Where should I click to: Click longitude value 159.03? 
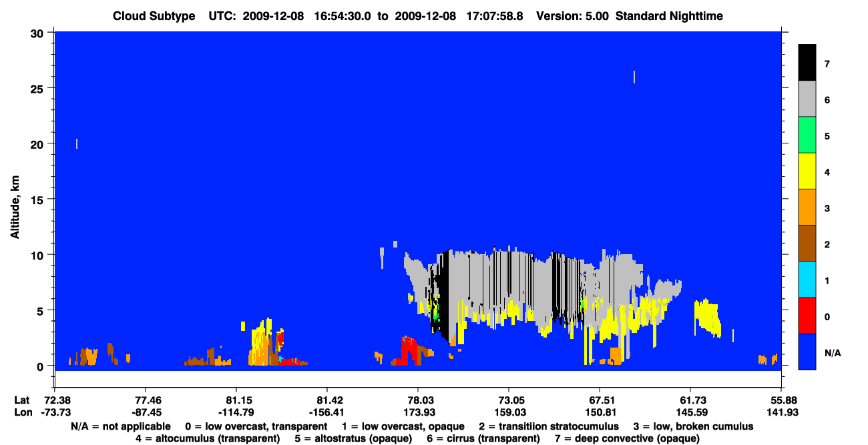509,412
